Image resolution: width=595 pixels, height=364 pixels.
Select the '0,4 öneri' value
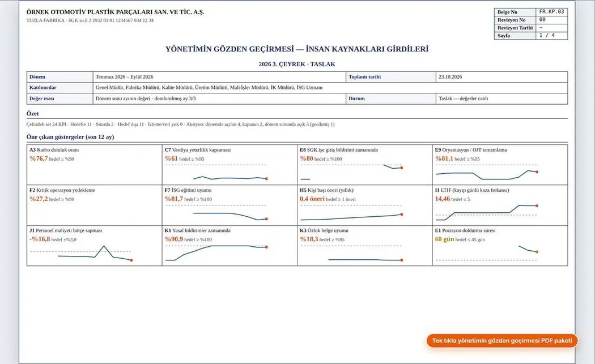(x=312, y=199)
